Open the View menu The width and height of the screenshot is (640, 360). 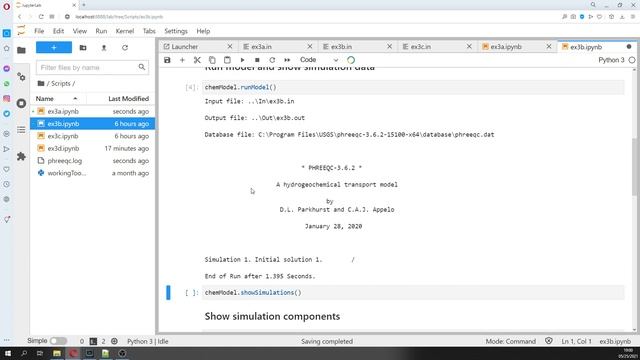[x=80, y=31]
